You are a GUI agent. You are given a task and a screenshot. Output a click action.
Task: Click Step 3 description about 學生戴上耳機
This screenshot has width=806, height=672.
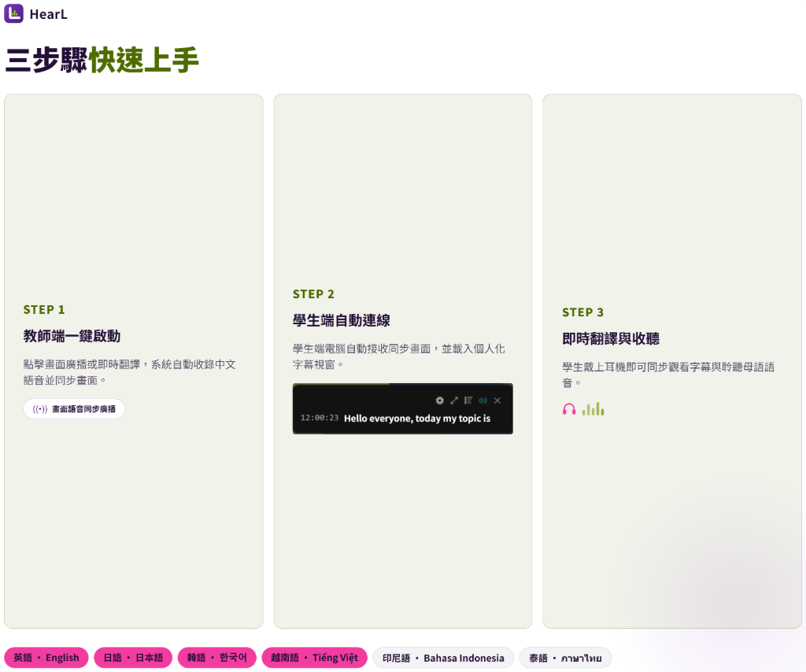click(668, 375)
